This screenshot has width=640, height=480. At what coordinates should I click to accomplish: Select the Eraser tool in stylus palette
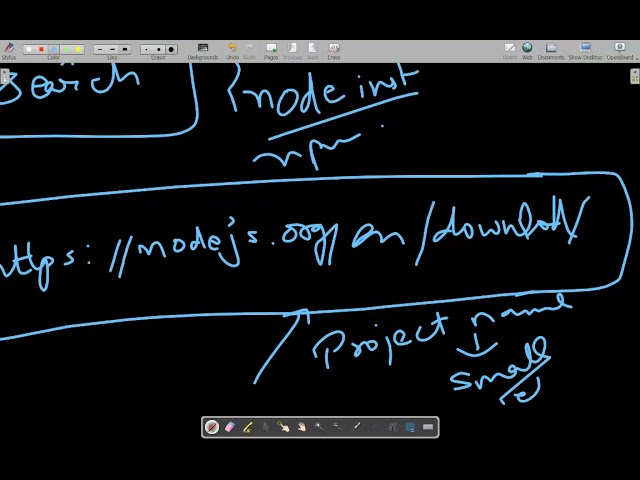pos(230,427)
